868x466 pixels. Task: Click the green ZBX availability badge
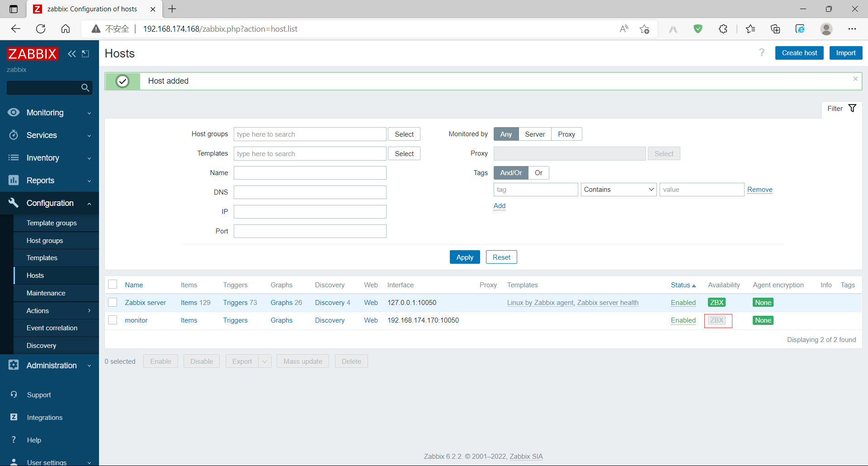(717, 303)
